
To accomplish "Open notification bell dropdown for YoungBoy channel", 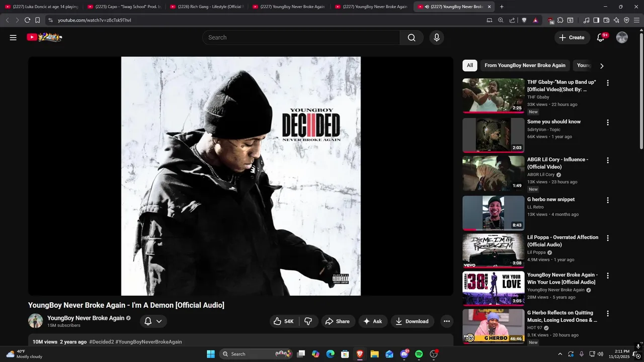I will pos(153,321).
